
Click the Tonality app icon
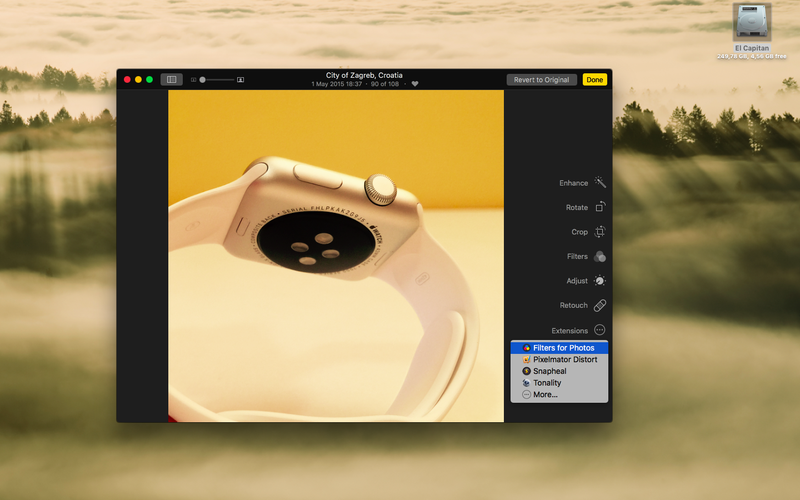click(x=526, y=383)
